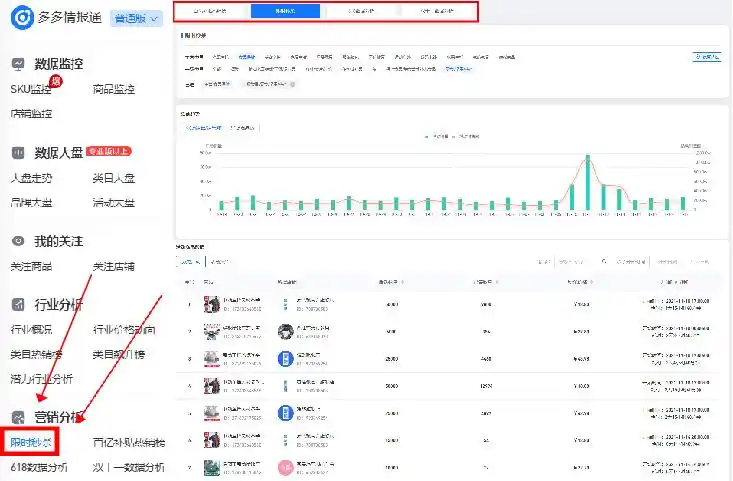This screenshot has width=733, height=481.
Task: Click the pink shop avatar in the last row
Action: point(285,467)
